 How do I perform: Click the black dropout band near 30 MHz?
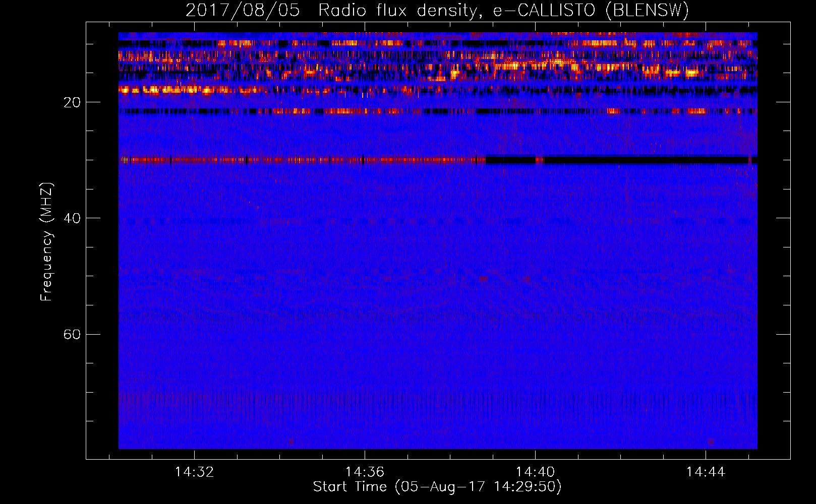621,160
